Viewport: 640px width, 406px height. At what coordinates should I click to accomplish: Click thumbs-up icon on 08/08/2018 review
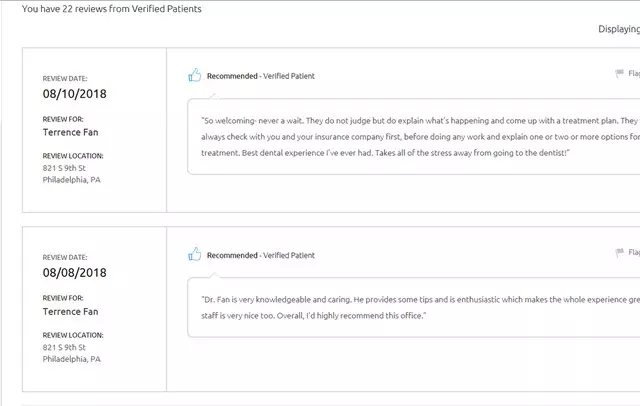(195, 254)
